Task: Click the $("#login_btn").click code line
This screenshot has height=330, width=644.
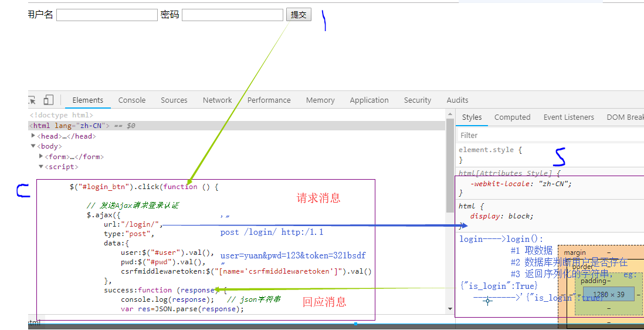Action: click(x=144, y=187)
